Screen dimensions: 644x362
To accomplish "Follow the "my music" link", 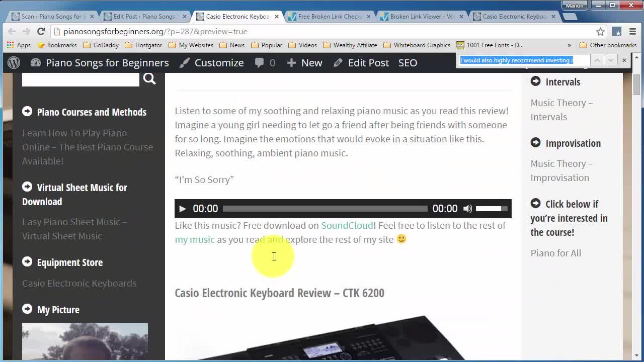I will pyautogui.click(x=195, y=239).
